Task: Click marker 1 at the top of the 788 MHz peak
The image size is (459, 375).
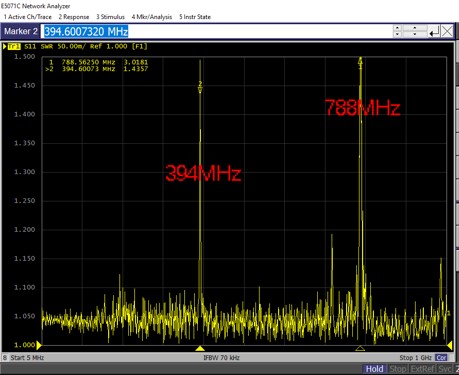Action: pos(360,62)
